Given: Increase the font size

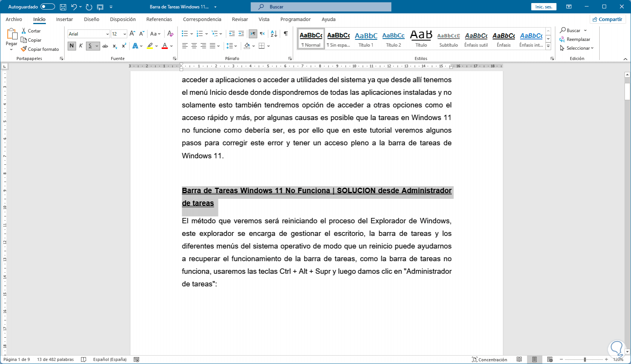Looking at the screenshot, I should pyautogui.click(x=132, y=34).
